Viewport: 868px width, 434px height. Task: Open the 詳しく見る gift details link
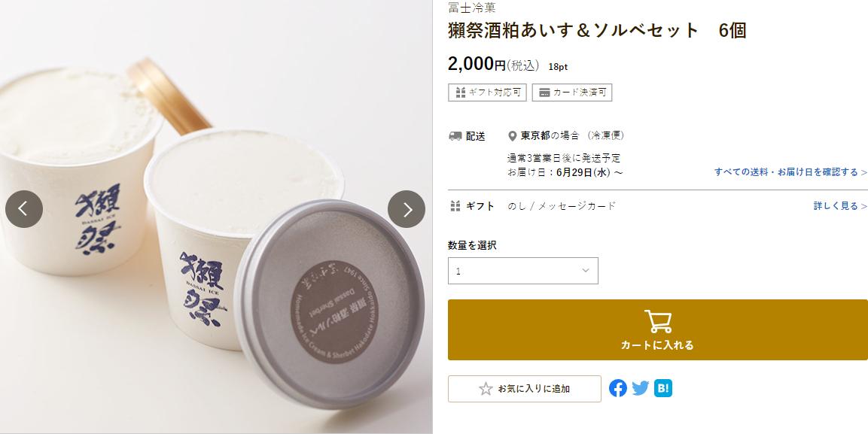click(x=839, y=205)
